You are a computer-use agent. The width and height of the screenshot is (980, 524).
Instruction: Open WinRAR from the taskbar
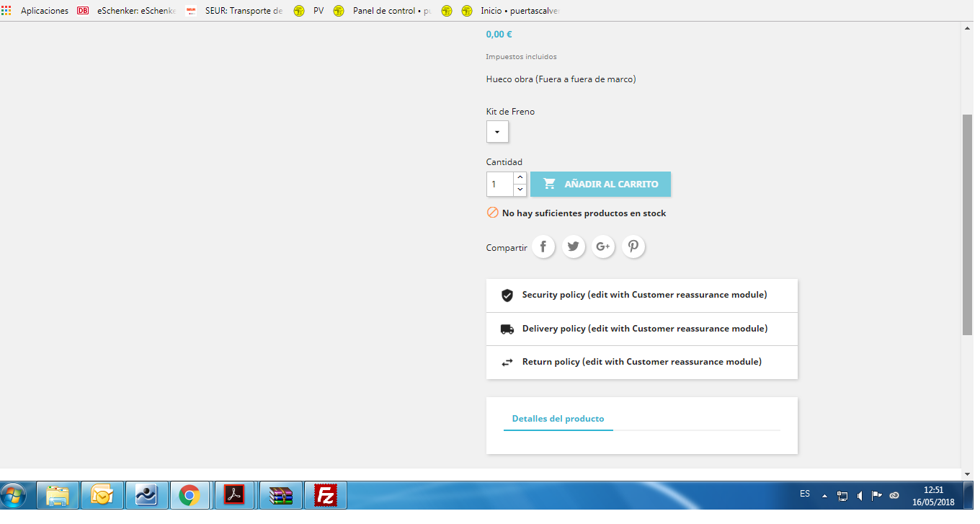281,495
